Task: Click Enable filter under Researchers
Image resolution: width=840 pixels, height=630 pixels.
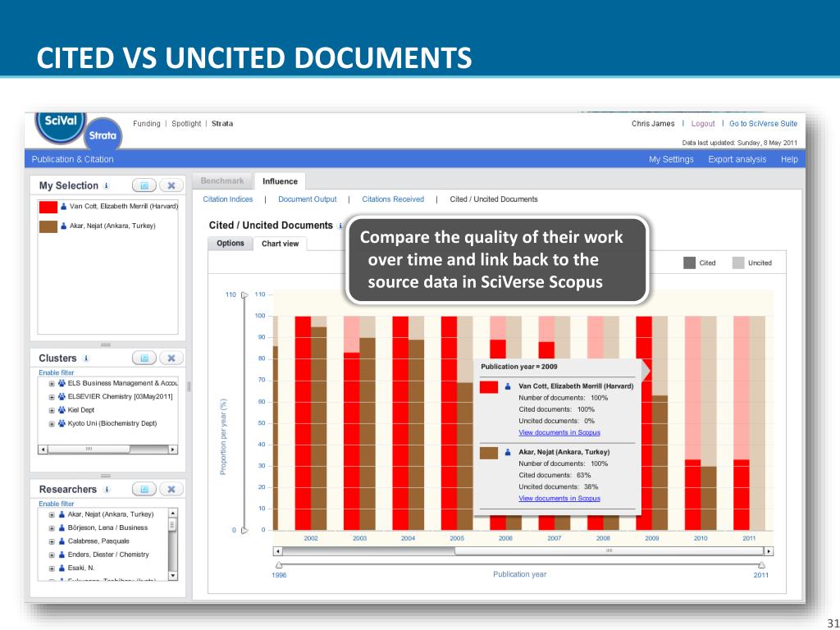Action: pyautogui.click(x=57, y=504)
